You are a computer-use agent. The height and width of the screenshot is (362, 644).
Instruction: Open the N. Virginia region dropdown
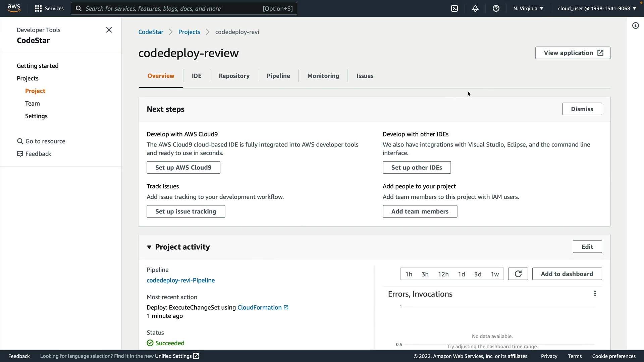coord(528,8)
